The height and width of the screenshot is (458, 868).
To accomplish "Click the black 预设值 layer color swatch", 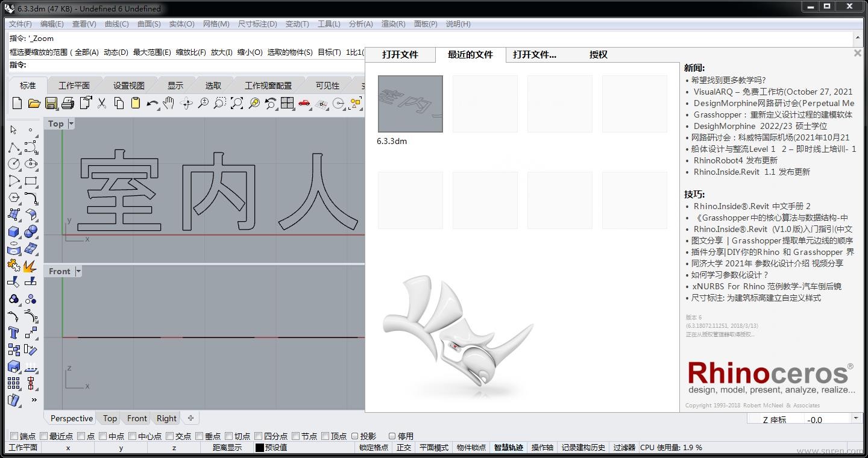I will click(259, 448).
